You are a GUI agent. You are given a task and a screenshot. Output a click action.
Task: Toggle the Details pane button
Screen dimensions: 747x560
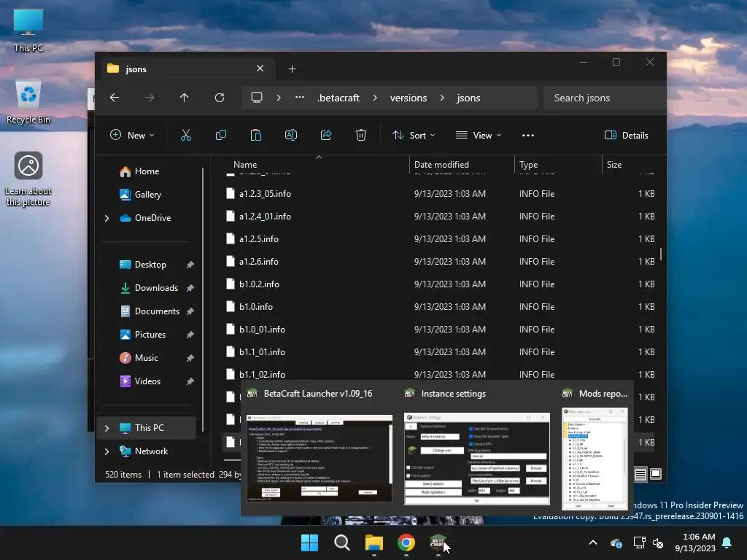[627, 135]
